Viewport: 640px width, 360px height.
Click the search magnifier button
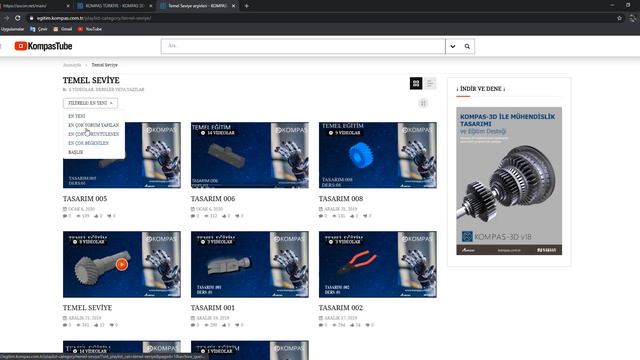(x=467, y=47)
